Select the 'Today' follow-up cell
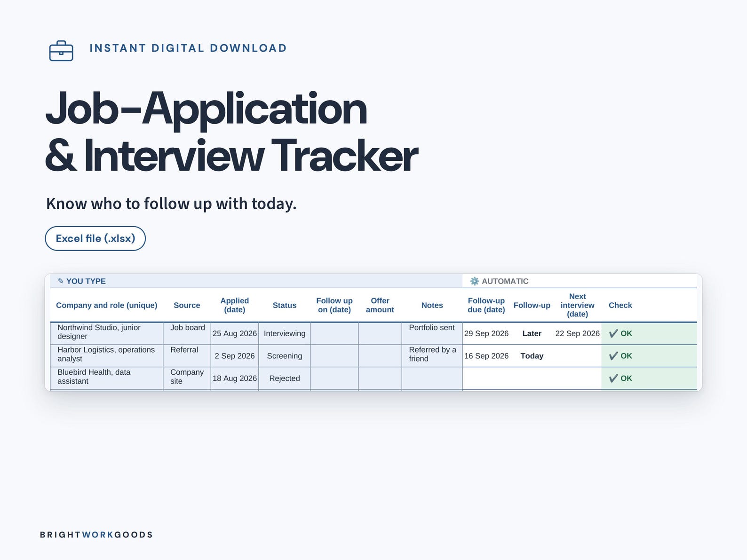This screenshot has height=560, width=747. (532, 356)
